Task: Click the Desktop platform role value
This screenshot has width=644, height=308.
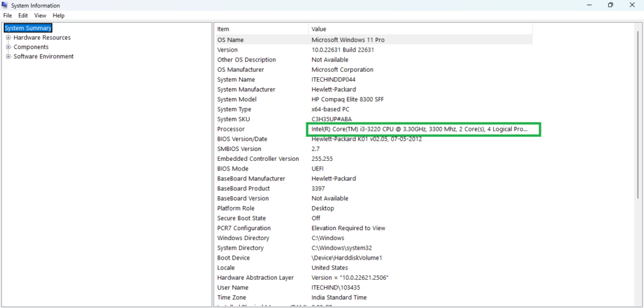Action: point(323,208)
